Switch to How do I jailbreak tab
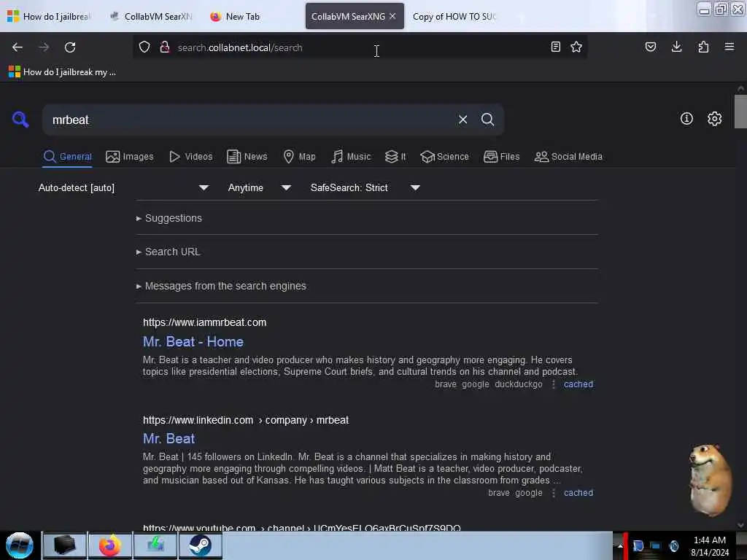Image resolution: width=747 pixels, height=560 pixels. point(48,16)
